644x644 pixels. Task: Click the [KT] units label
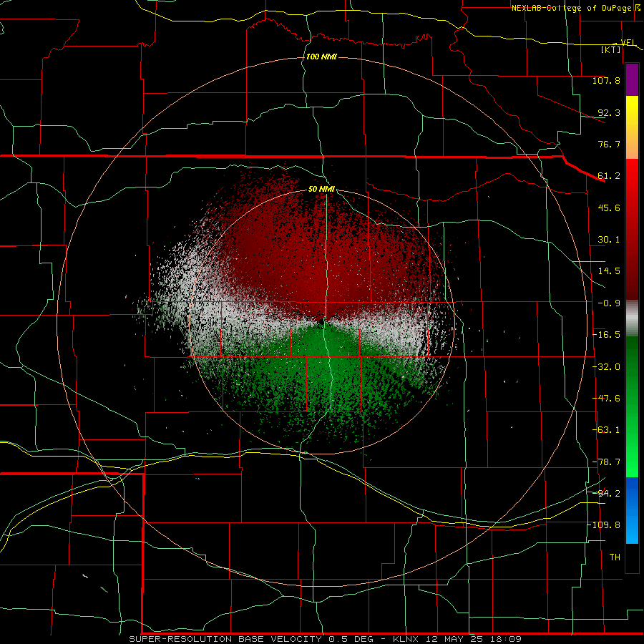click(x=611, y=49)
